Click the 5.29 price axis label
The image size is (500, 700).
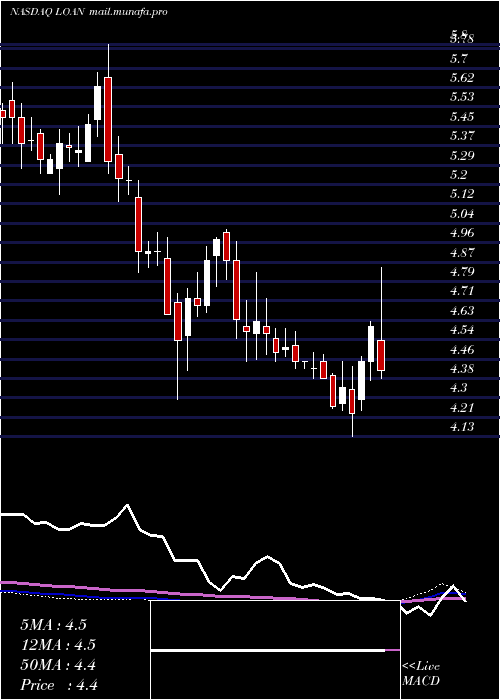[x=462, y=156]
